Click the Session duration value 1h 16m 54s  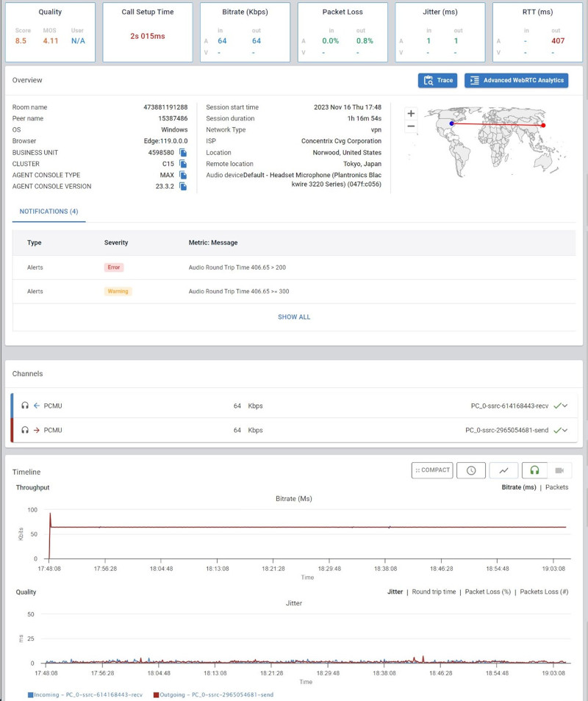(x=365, y=118)
